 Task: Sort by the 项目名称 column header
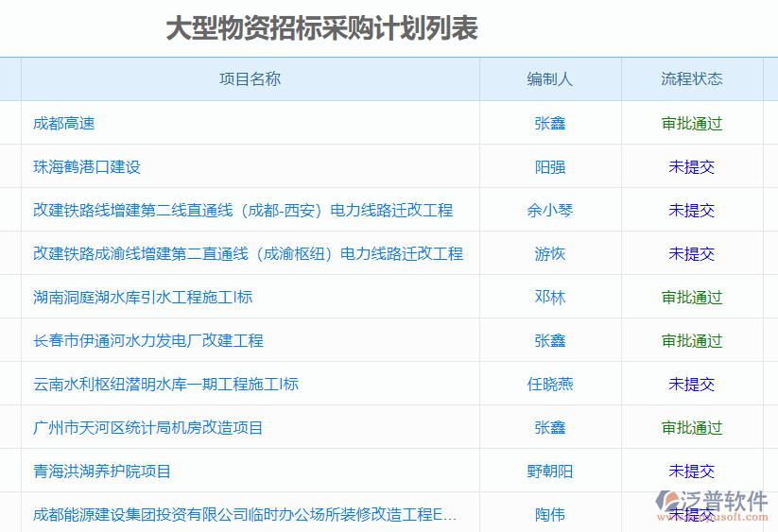250,79
